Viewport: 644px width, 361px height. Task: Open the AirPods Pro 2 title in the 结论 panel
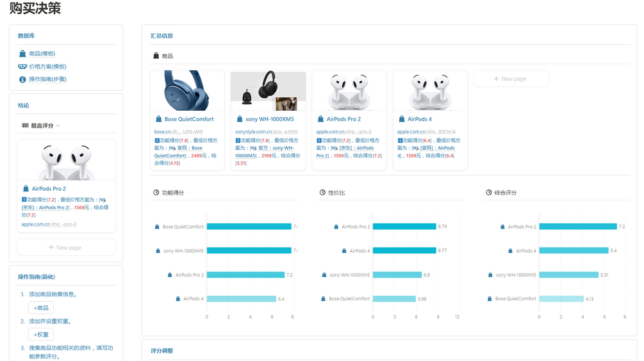(x=49, y=189)
